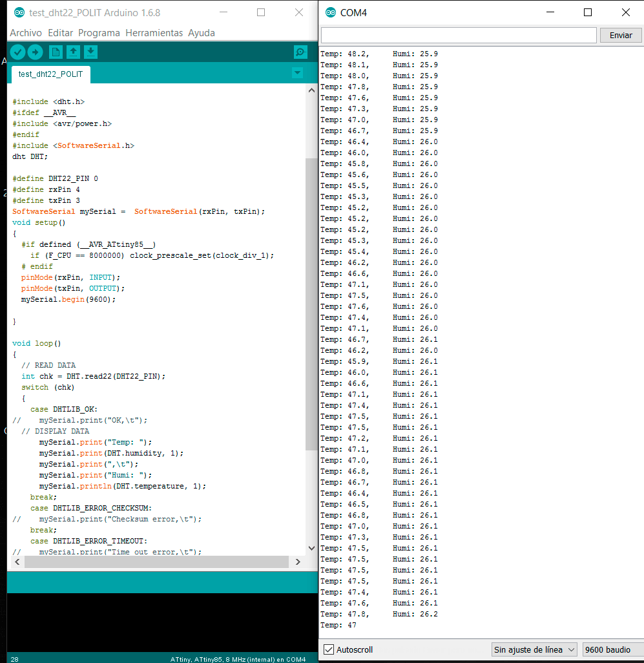Open the Programa menu
Viewport: 644px width, 663px height.
pyautogui.click(x=99, y=33)
